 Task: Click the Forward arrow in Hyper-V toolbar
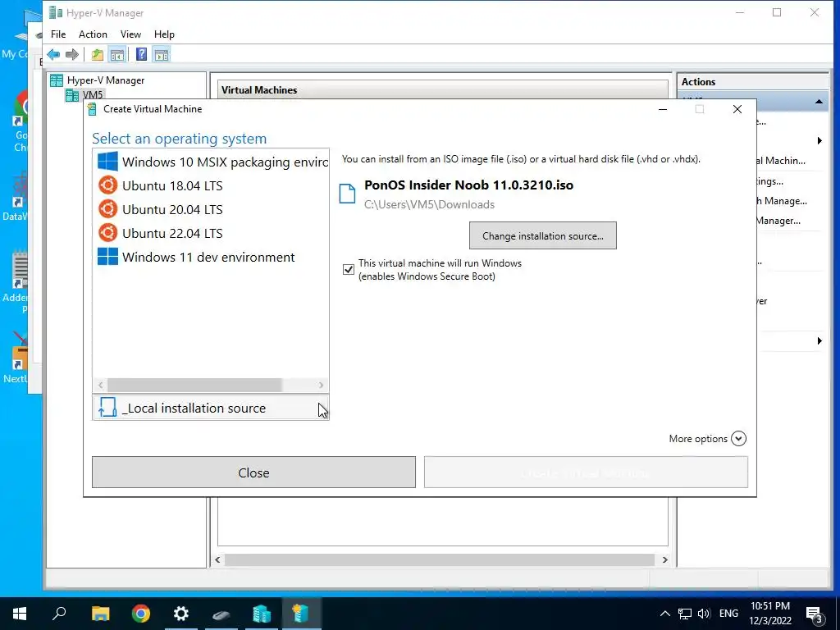pos(72,55)
